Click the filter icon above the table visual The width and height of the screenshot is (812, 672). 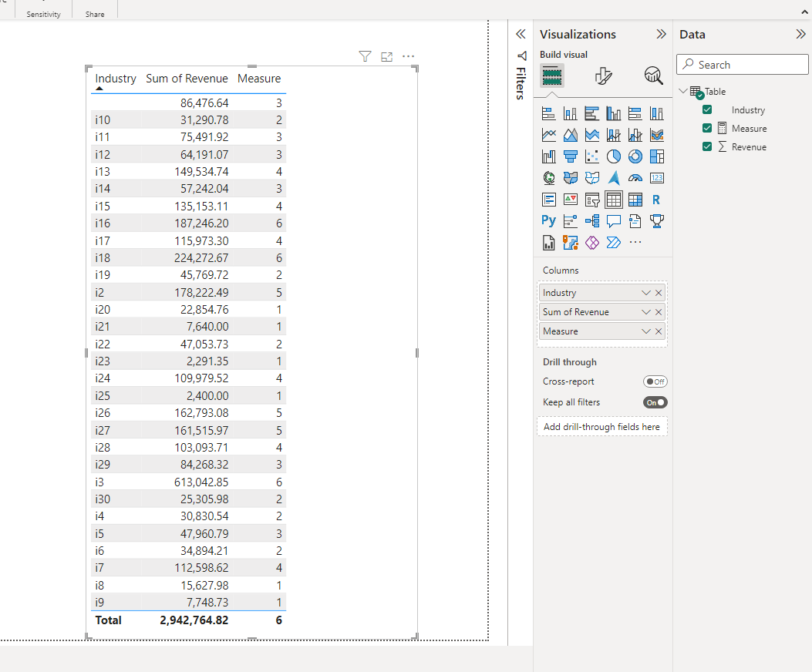point(365,56)
